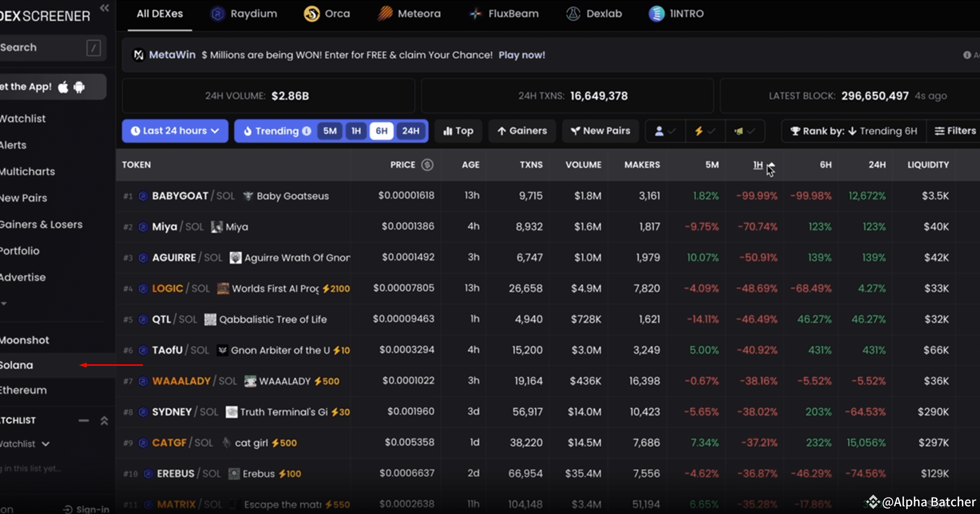The width and height of the screenshot is (980, 514).
Task: Toggle the profile person filter
Action: tap(665, 131)
